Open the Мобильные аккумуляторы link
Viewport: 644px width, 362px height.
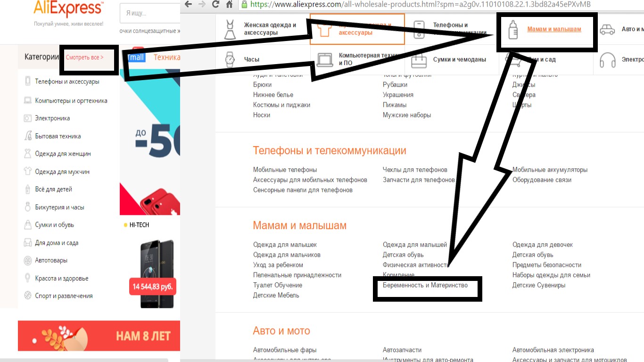coord(550,170)
